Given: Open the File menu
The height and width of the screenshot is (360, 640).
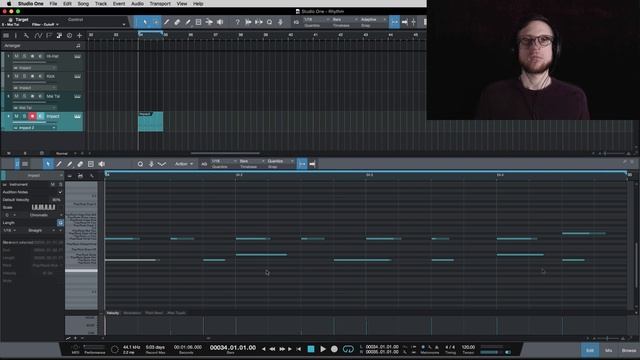Looking at the screenshot, I should [53, 4].
